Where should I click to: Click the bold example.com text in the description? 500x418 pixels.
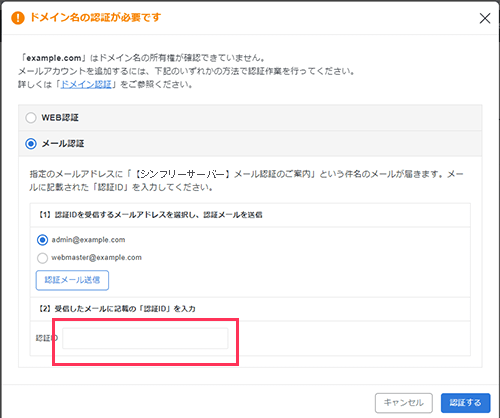(54, 58)
